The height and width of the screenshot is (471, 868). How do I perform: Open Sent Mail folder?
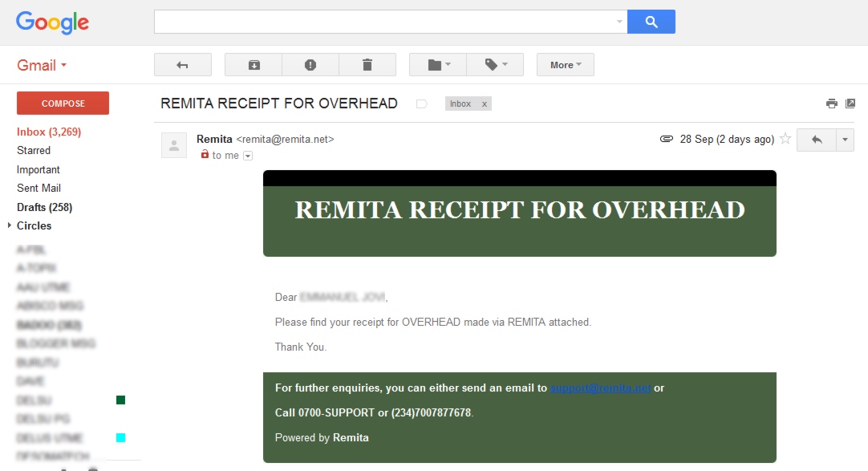tap(39, 189)
